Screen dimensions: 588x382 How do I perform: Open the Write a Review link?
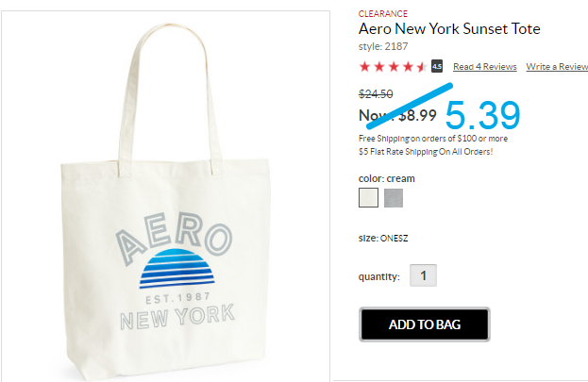pos(557,67)
